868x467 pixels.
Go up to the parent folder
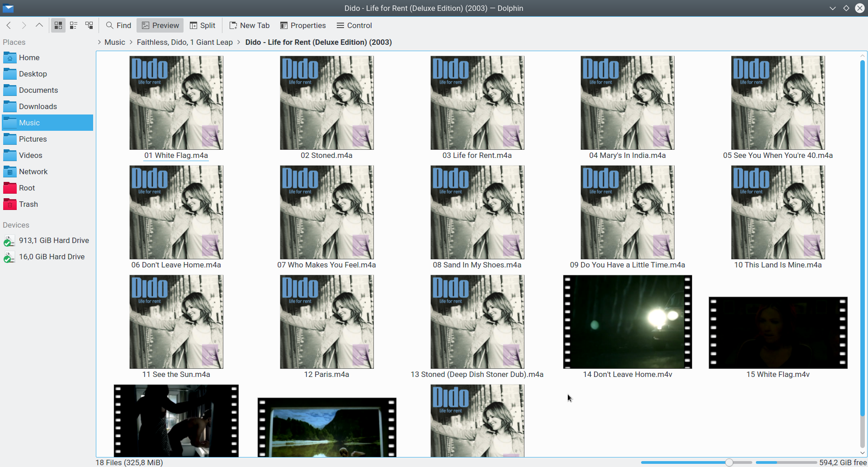click(x=39, y=25)
